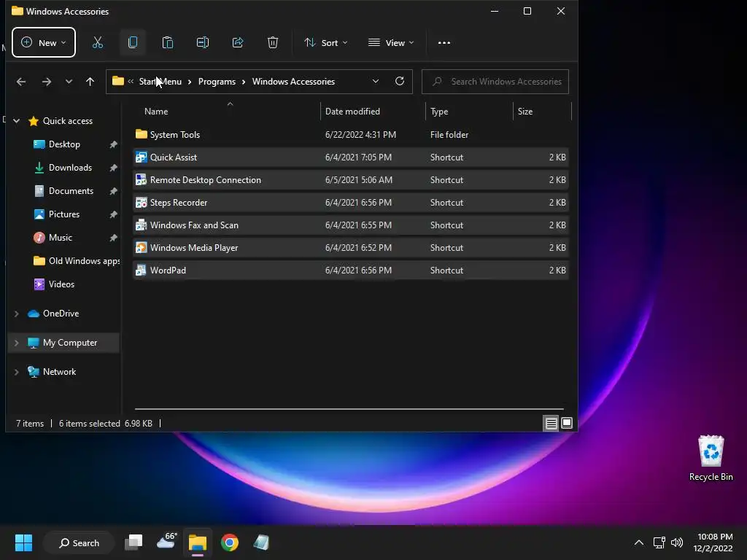Click the Windows Media Player icon

(141, 248)
